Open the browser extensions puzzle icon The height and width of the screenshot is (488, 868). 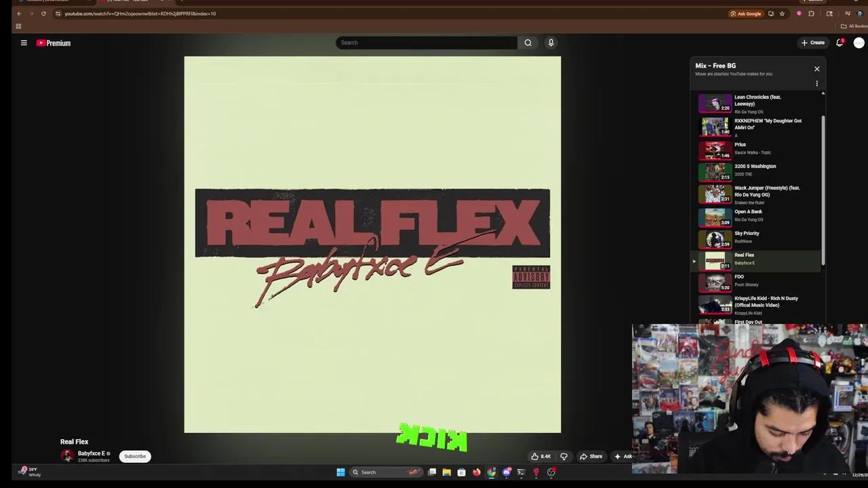[x=811, y=14]
